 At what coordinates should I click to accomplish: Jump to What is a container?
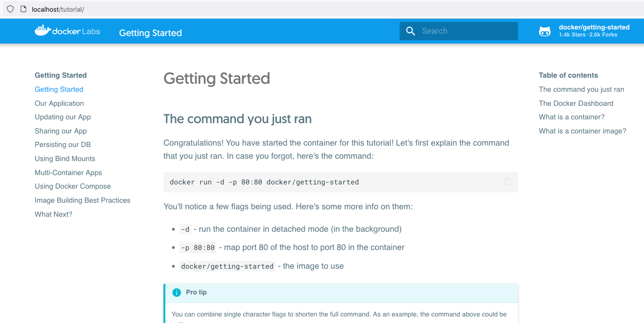(x=572, y=117)
